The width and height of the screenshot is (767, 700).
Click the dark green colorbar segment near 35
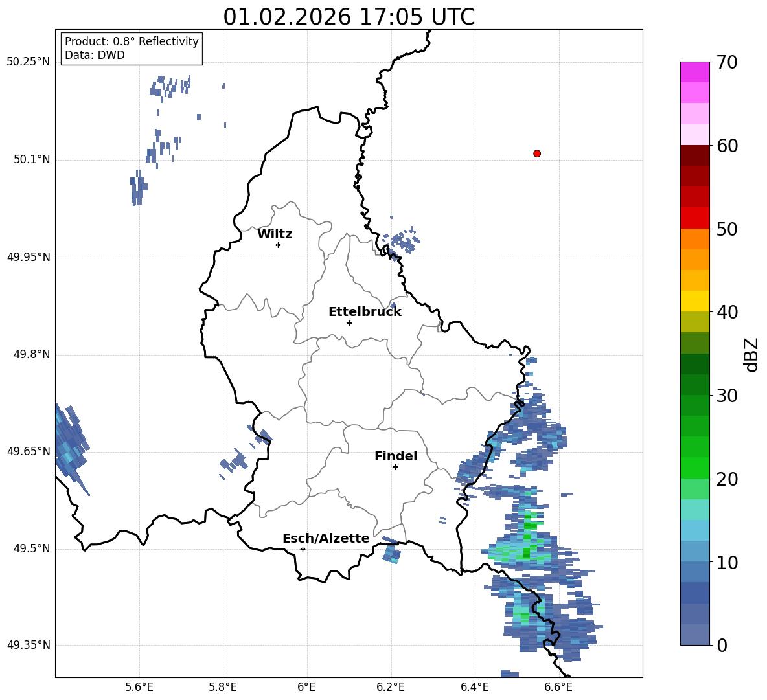[694, 364]
